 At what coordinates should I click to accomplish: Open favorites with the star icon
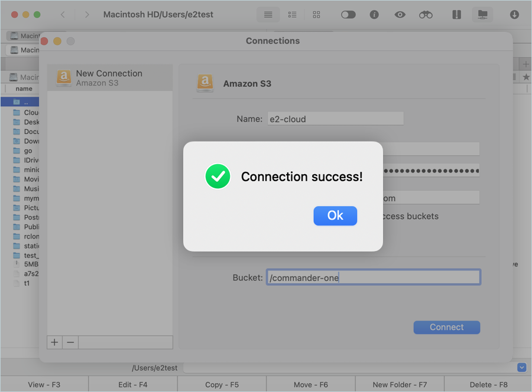point(526,77)
